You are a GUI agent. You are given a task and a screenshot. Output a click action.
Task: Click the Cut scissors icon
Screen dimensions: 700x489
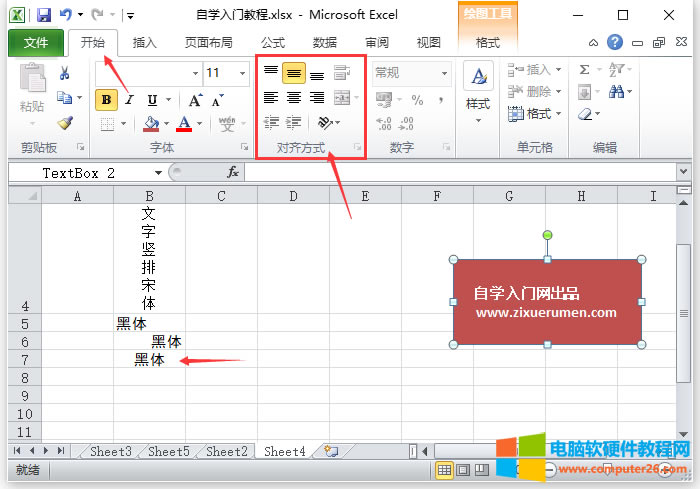[x=64, y=73]
